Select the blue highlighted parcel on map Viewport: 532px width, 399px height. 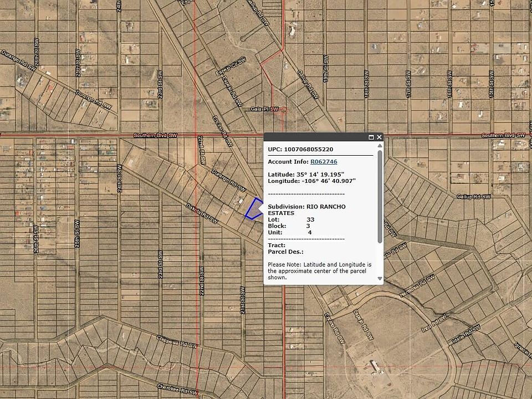254,209
